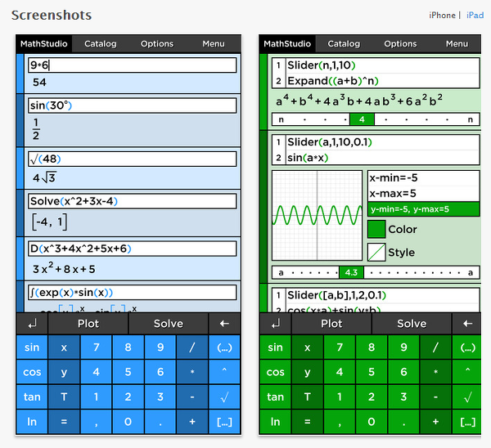Tap the divide key on blue keypad
Image resolution: width=491 pixels, height=448 pixels.
[x=192, y=347]
